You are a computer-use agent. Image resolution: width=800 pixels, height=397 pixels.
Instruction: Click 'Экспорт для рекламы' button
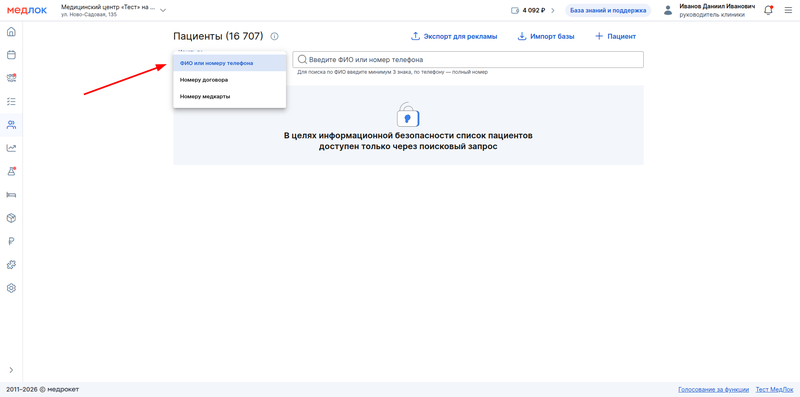coord(454,36)
